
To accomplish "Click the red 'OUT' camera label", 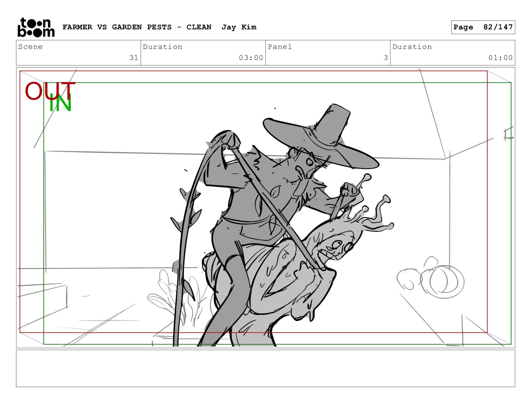I will (x=50, y=91).
